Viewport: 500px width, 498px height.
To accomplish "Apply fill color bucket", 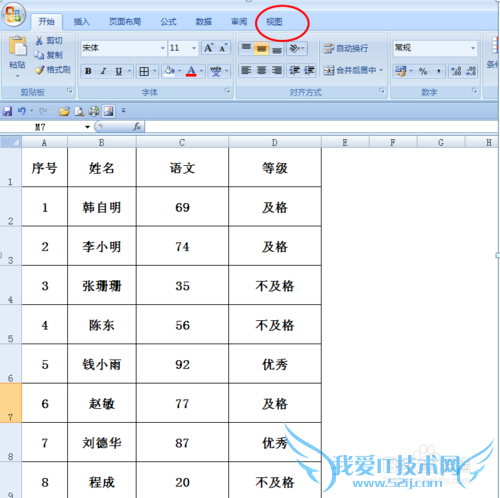I will (170, 71).
